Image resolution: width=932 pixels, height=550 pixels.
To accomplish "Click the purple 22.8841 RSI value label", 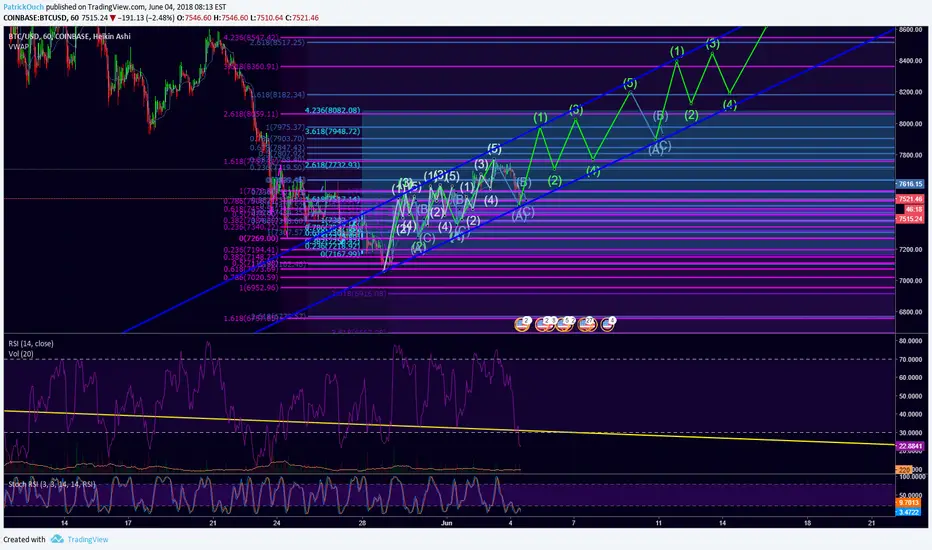I will pos(910,446).
